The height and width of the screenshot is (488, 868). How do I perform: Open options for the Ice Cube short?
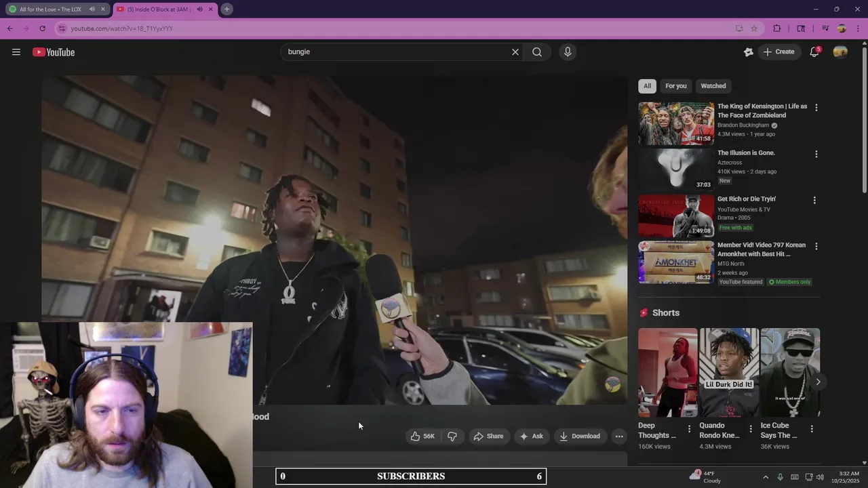812,429
